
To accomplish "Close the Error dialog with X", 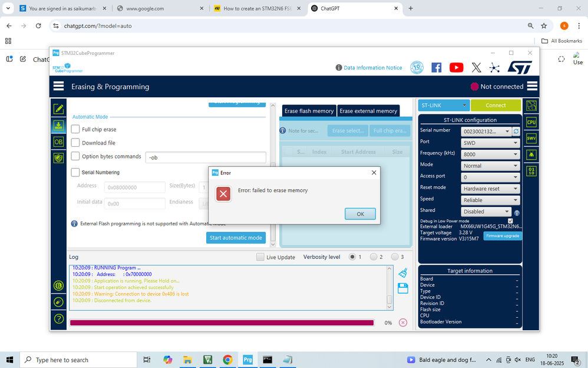I will click(374, 173).
